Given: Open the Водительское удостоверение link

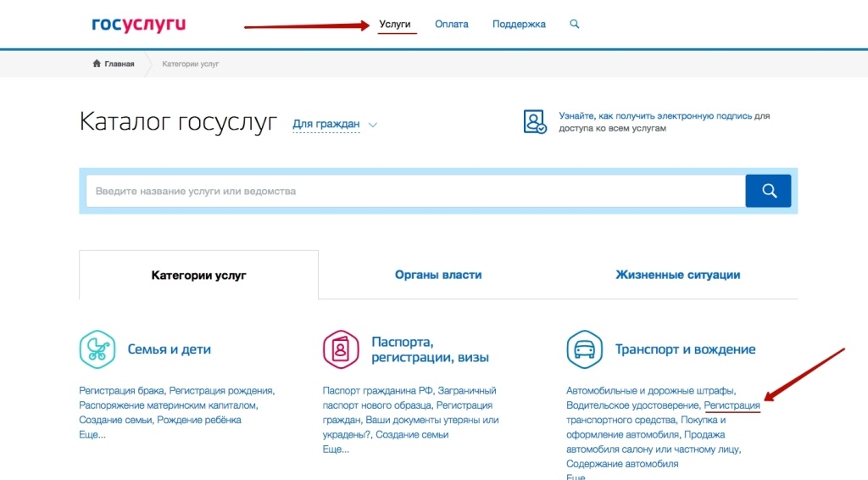Looking at the screenshot, I should click(632, 405).
